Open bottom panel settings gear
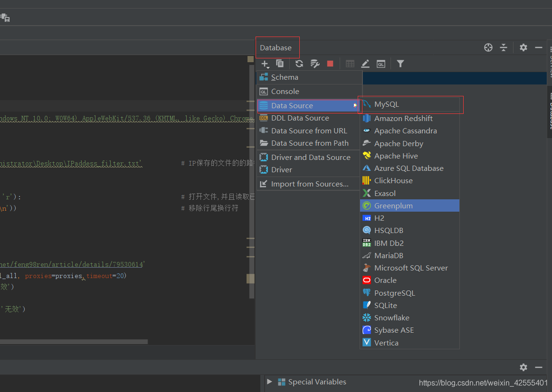The height and width of the screenshot is (392, 552). click(x=523, y=367)
